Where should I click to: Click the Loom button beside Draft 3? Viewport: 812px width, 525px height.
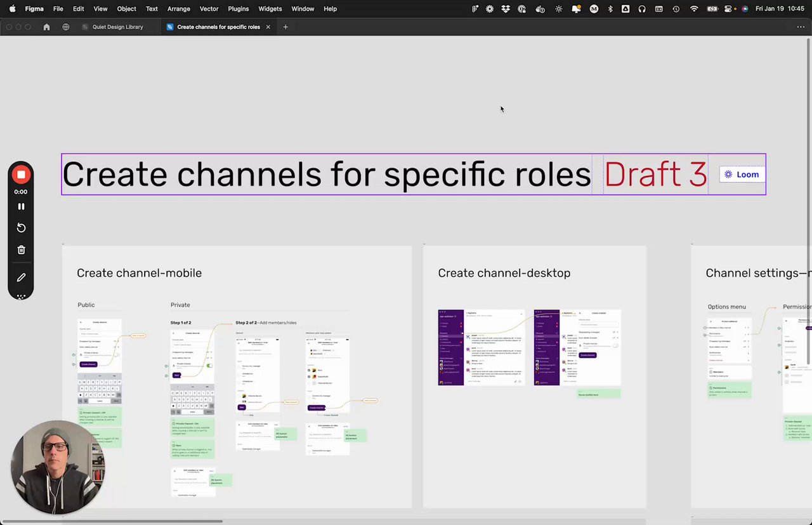click(742, 175)
